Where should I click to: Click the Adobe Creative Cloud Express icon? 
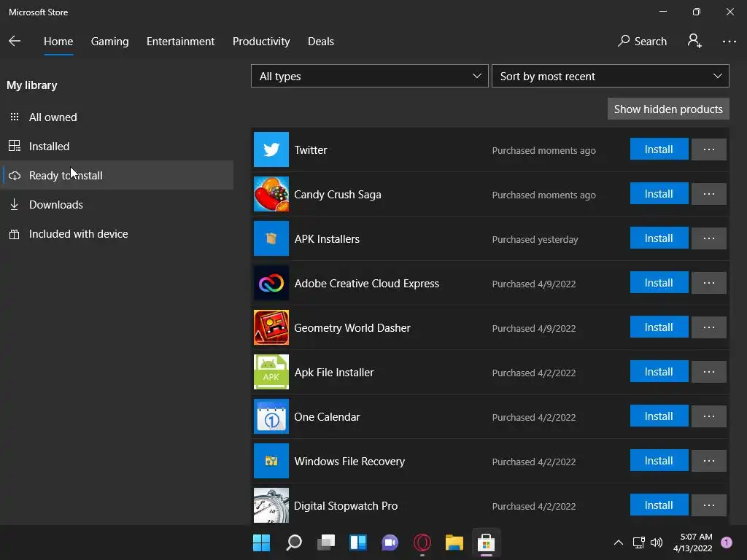pos(271,283)
